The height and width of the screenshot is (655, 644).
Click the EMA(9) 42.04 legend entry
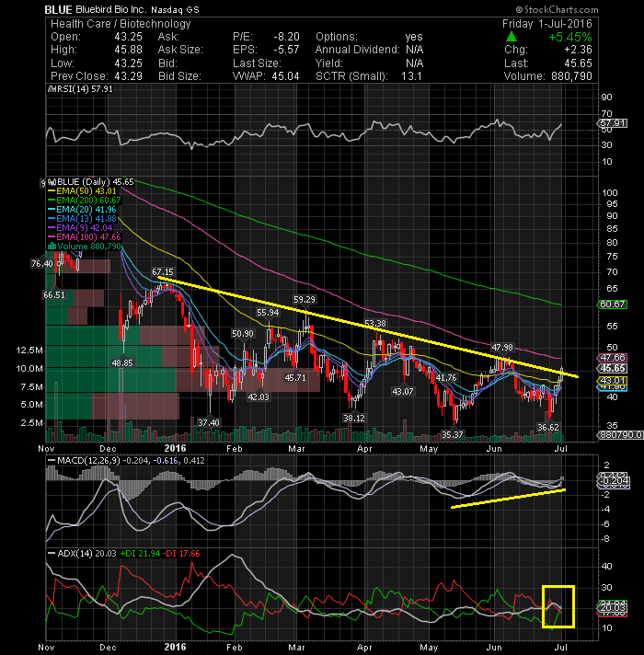tap(85, 227)
